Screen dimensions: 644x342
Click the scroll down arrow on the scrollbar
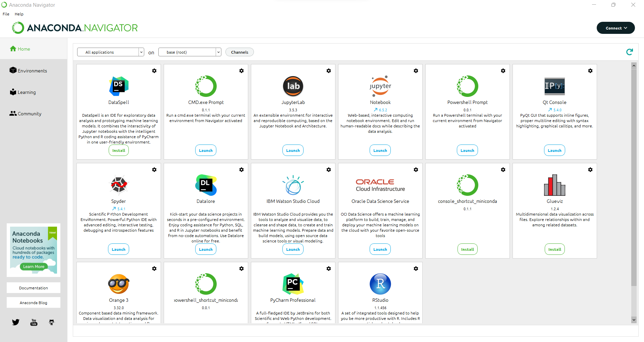coord(634,320)
